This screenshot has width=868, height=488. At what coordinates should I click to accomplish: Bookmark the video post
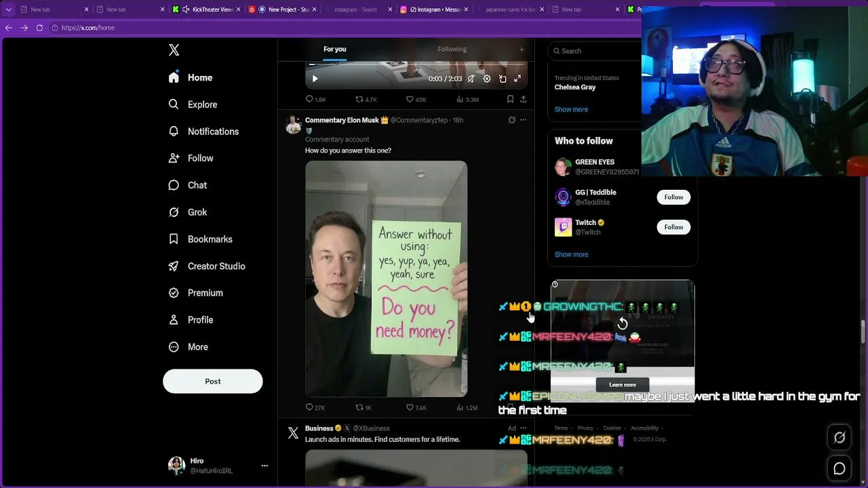point(510,99)
